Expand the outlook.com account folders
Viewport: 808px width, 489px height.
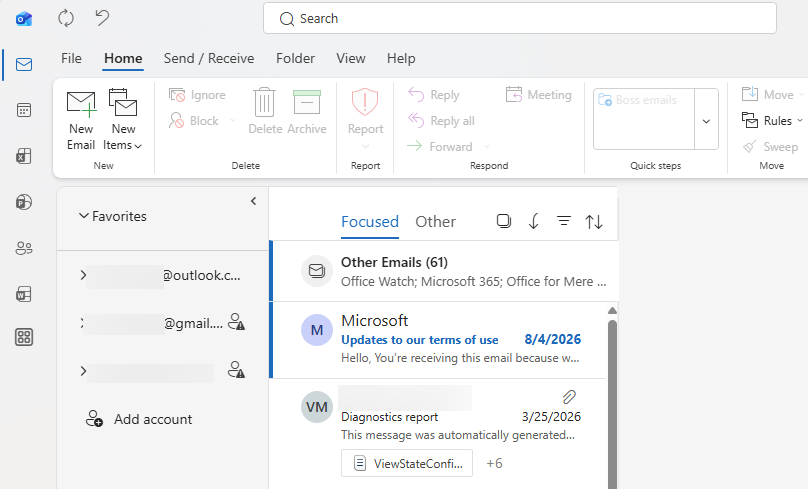click(83, 275)
